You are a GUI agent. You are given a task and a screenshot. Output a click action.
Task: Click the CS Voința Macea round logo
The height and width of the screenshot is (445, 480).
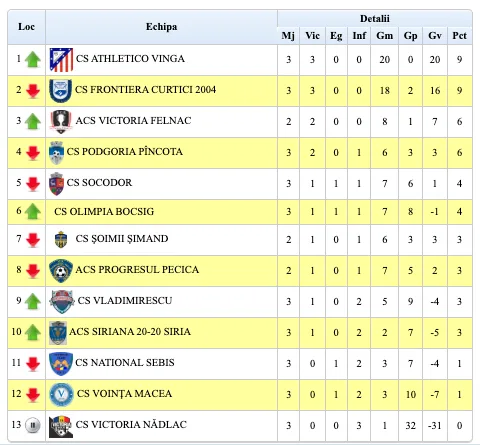pos(61,395)
